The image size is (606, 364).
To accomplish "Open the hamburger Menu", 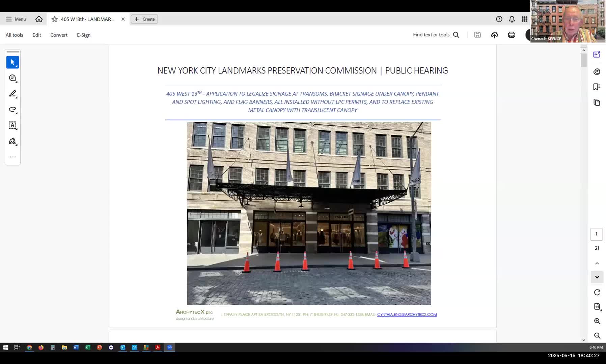I will click(16, 19).
